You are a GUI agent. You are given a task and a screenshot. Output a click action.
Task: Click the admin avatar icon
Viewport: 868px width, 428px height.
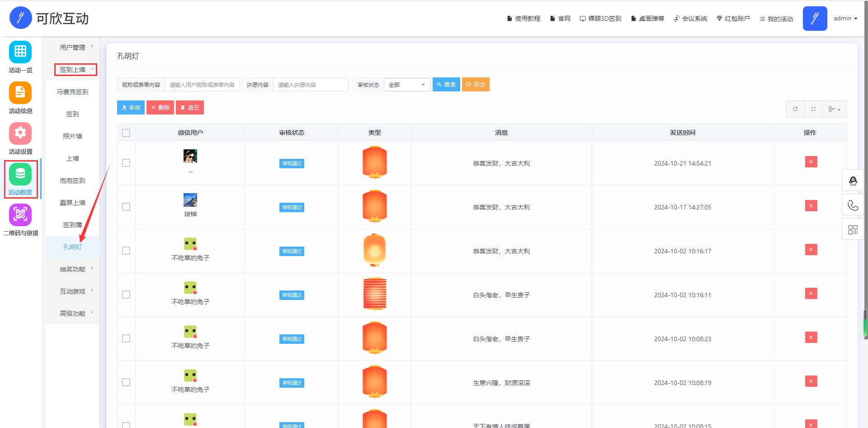(815, 19)
